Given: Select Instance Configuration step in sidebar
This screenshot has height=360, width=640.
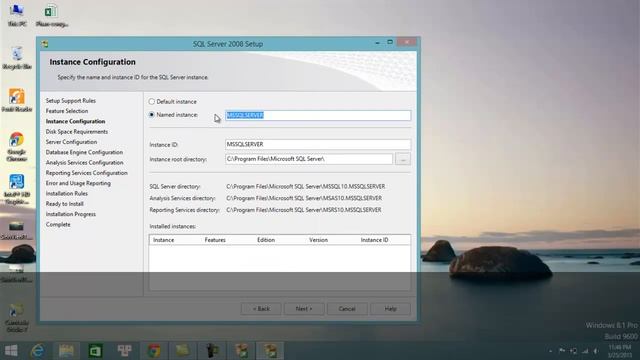Looking at the screenshot, I should point(75,121).
